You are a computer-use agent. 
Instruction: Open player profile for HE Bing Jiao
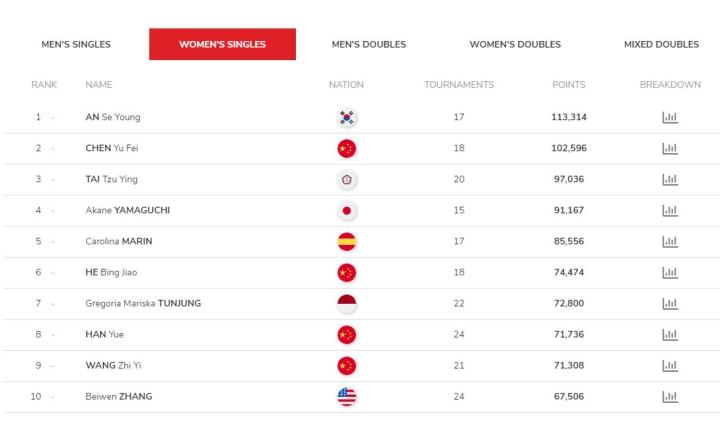111,272
